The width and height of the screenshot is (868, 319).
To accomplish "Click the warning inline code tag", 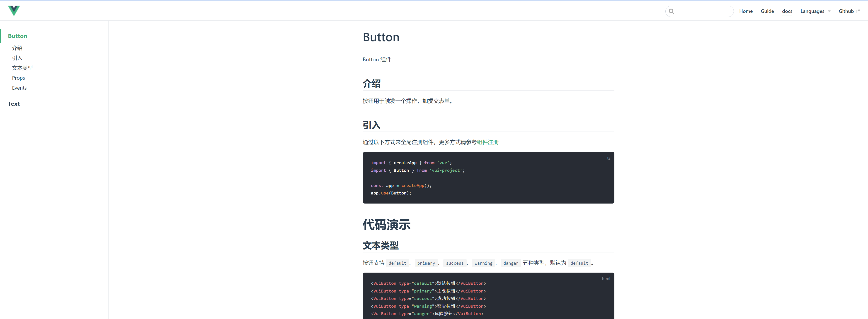I will point(483,263).
